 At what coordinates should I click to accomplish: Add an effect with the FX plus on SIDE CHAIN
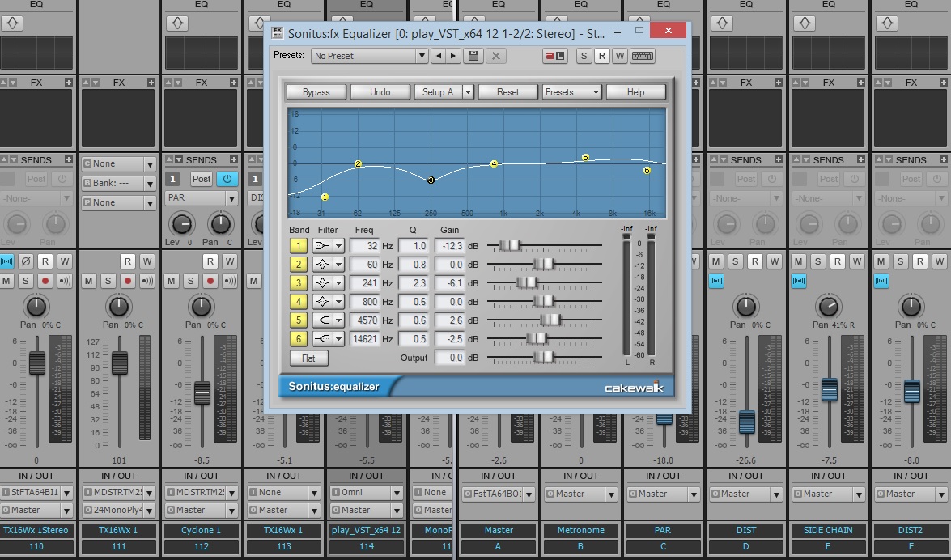pyautogui.click(x=860, y=83)
